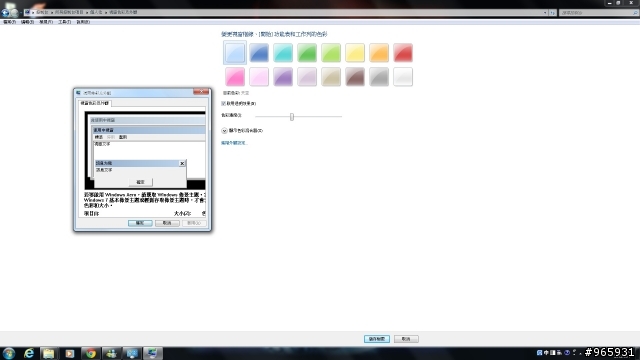Image resolution: width=640 pixels, height=360 pixels.
Task: Open Windows Media Player from the taskbar
Action: click(69, 353)
